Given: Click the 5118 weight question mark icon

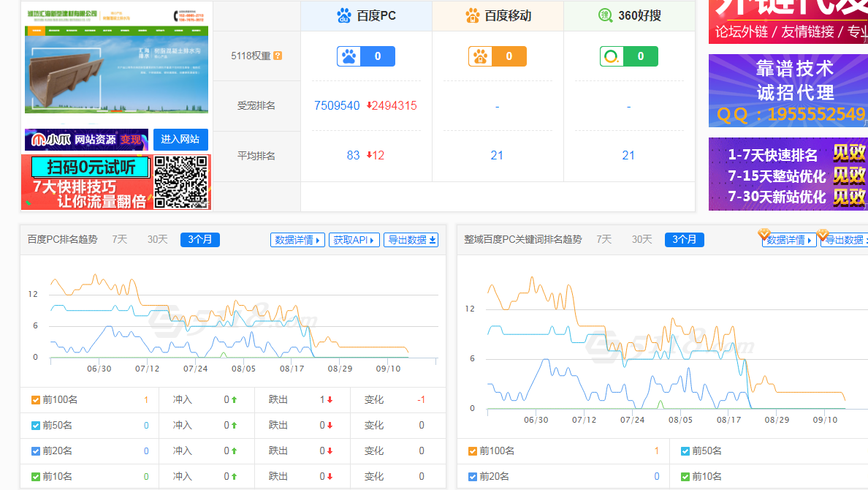Looking at the screenshot, I should [x=278, y=56].
